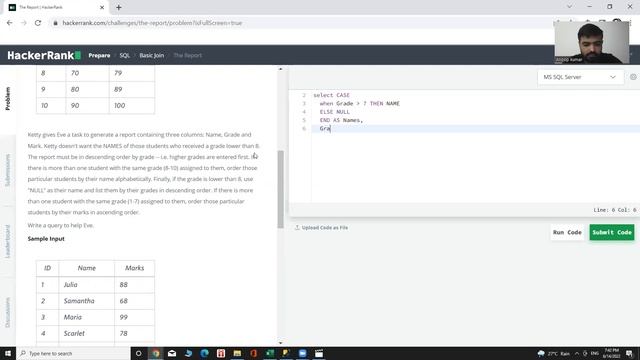This screenshot has width=640, height=360.
Task: Click The Report breadcrumb item
Action: (187, 55)
